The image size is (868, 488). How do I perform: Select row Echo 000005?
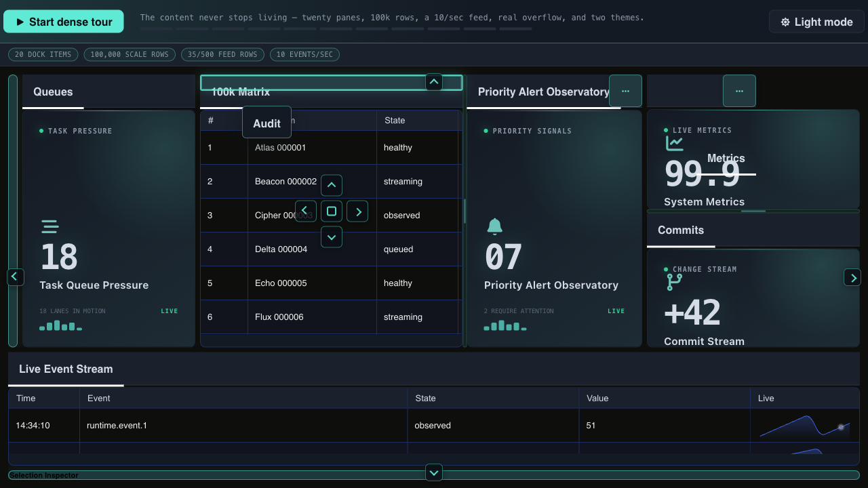(x=331, y=283)
